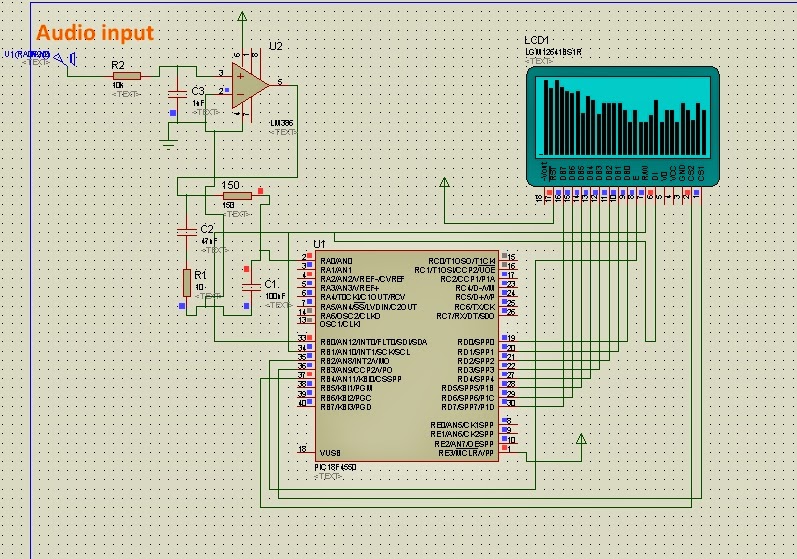
Task: Click the power arrow above U2
Action: point(242,17)
